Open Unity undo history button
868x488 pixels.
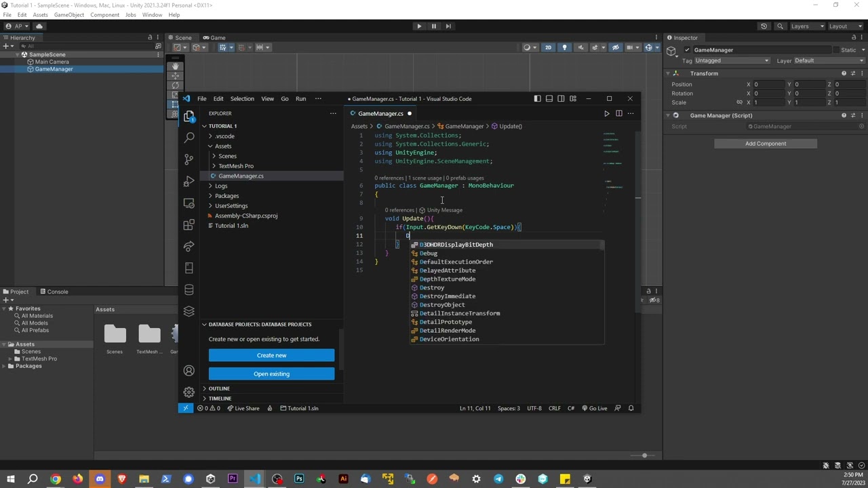tap(764, 26)
